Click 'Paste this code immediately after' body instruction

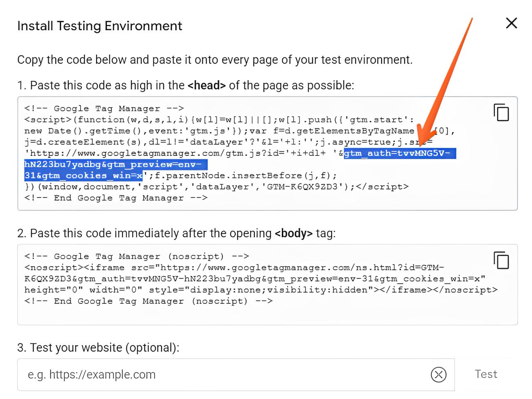tap(176, 233)
